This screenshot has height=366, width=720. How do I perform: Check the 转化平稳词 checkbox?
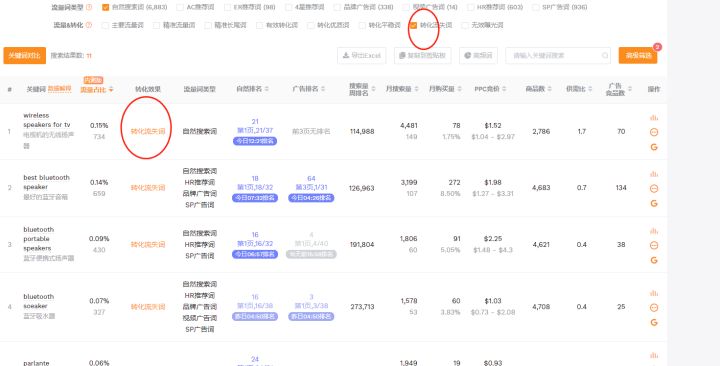click(362, 25)
